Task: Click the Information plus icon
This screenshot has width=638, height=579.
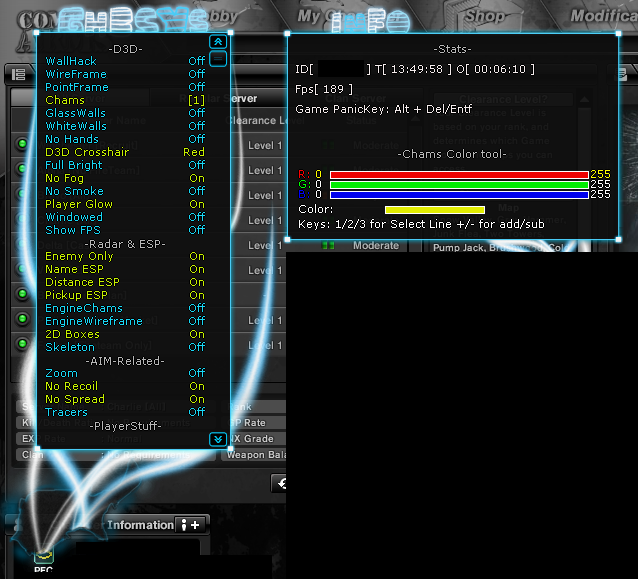Action: click(190, 525)
